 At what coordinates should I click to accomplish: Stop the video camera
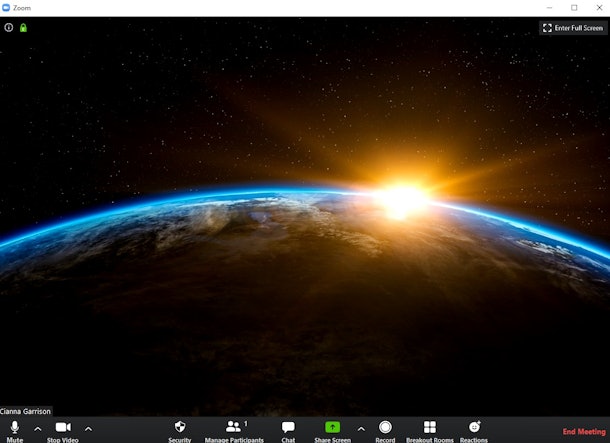(x=62, y=429)
